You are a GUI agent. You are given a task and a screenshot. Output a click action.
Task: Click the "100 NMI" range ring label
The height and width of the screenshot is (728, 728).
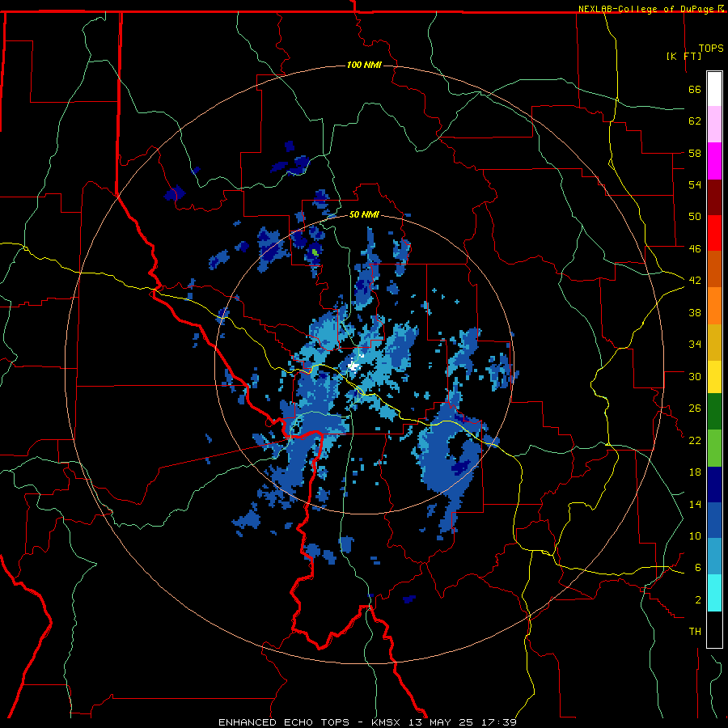(x=364, y=65)
